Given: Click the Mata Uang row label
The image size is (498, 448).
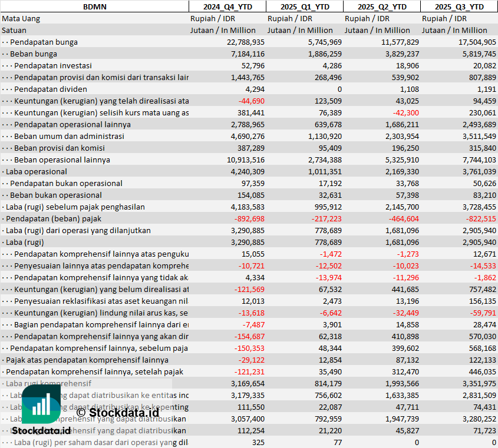Looking at the screenshot, I should point(21,18).
